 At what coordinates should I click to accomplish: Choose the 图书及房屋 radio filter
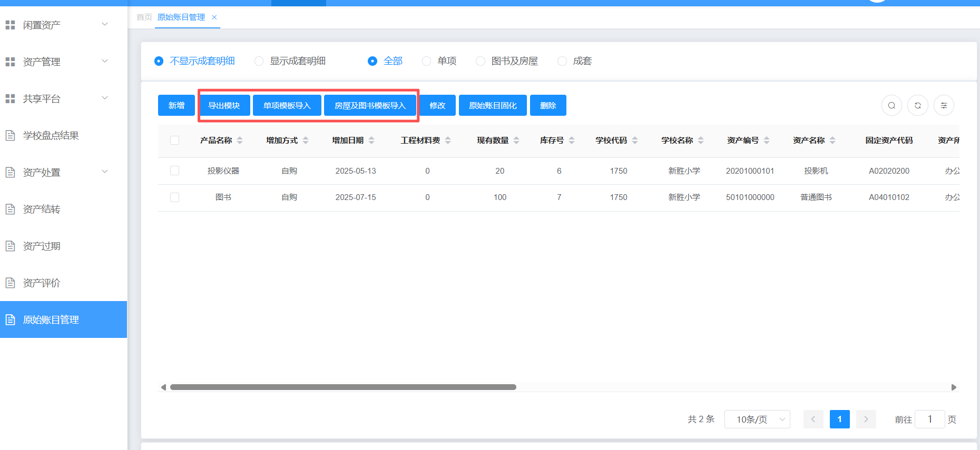click(x=481, y=61)
